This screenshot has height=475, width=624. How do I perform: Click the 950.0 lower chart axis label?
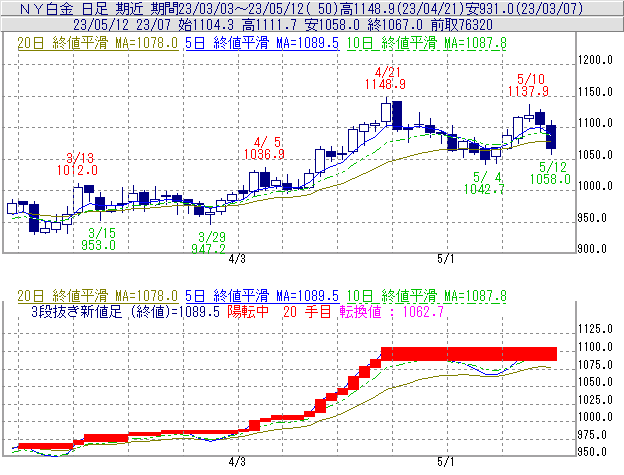point(592,452)
